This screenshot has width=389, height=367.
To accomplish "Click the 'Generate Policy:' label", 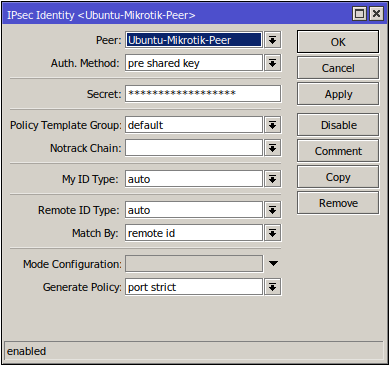I will [82, 287].
